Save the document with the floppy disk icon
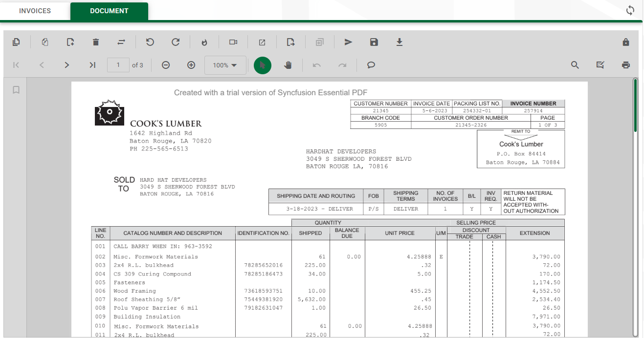 click(x=374, y=42)
